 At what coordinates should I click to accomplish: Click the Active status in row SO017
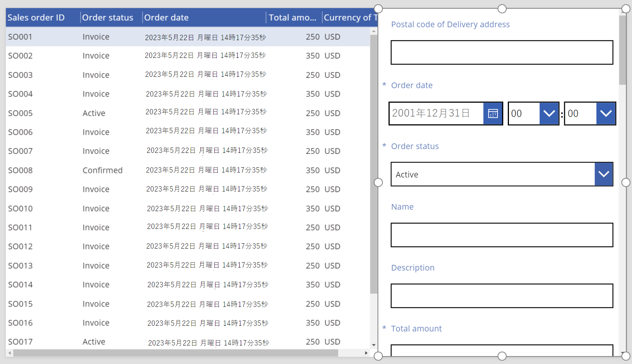tap(94, 342)
